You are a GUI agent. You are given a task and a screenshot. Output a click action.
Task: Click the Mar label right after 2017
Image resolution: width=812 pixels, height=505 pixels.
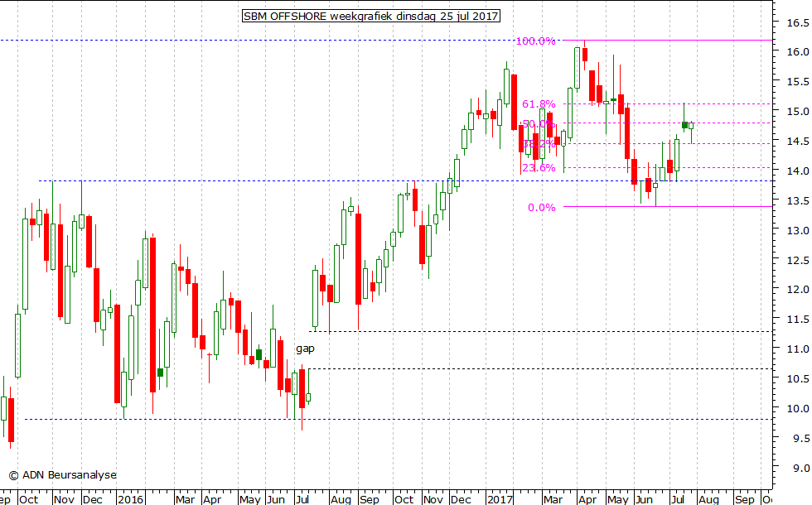tap(553, 499)
